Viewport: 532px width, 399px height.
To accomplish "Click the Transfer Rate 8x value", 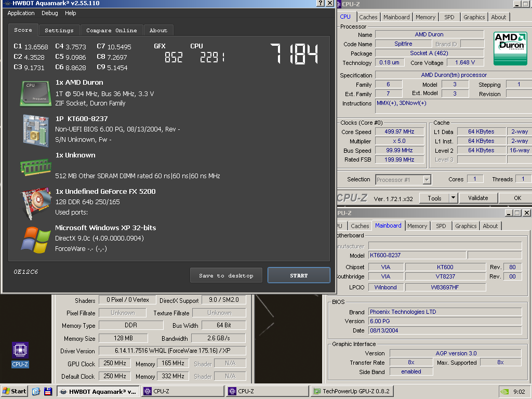I will (411, 362).
